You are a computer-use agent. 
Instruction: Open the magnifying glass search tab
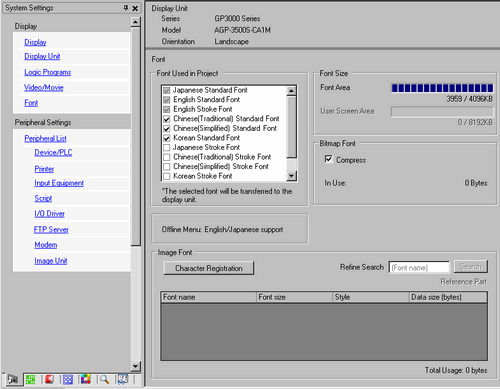104,379
